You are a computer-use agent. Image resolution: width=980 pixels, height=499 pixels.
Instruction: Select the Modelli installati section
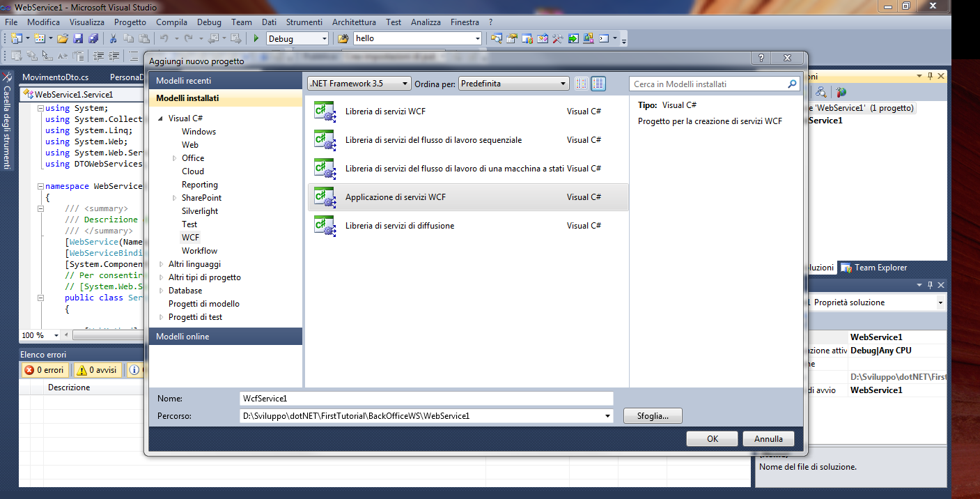[x=226, y=98]
